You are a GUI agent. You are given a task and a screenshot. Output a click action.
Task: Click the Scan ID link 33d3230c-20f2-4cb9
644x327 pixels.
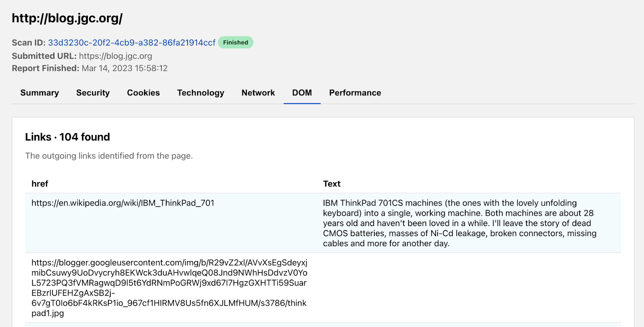132,43
